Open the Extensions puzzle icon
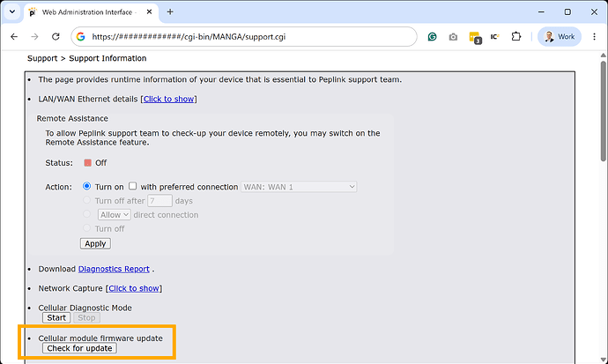 click(x=515, y=36)
